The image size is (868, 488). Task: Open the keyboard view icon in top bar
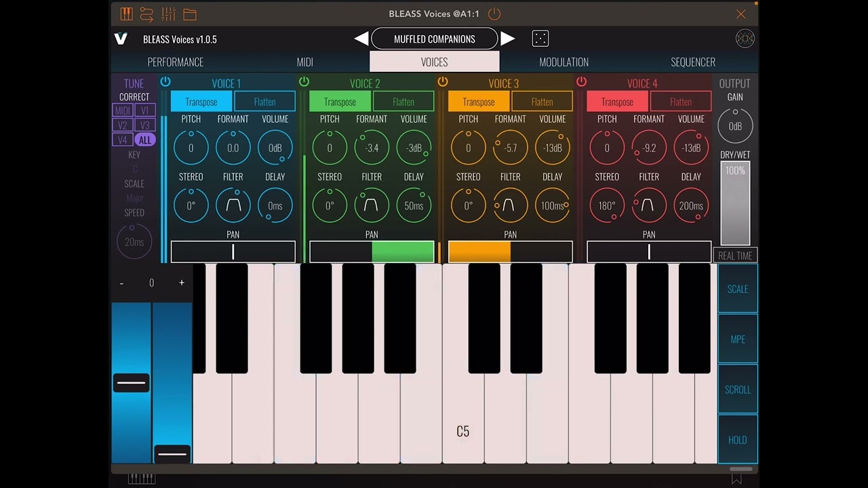coord(126,14)
